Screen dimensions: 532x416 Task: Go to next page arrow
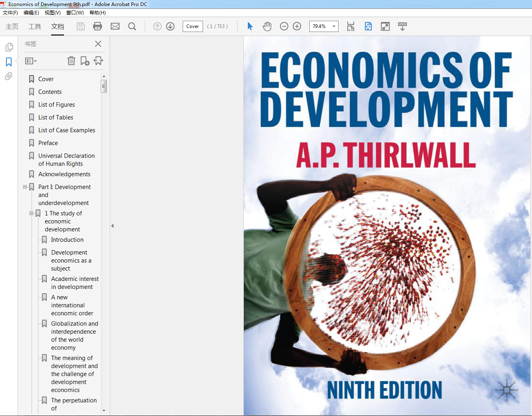click(x=170, y=26)
